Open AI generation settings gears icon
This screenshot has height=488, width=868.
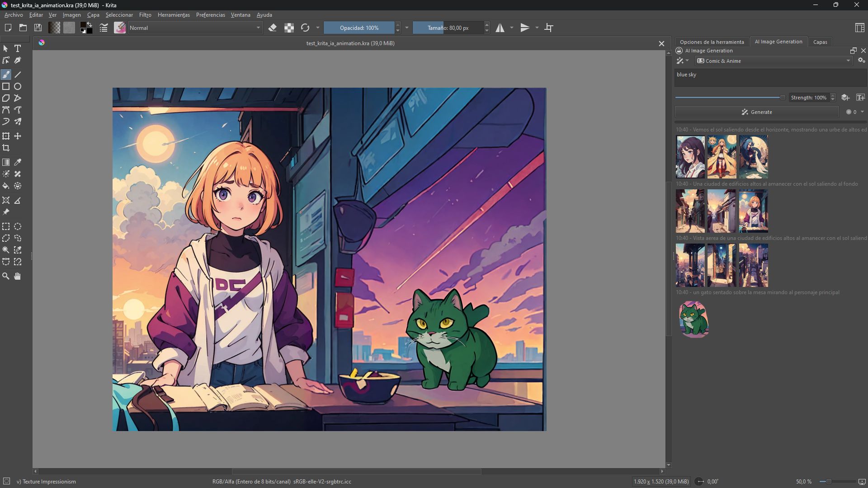862,61
